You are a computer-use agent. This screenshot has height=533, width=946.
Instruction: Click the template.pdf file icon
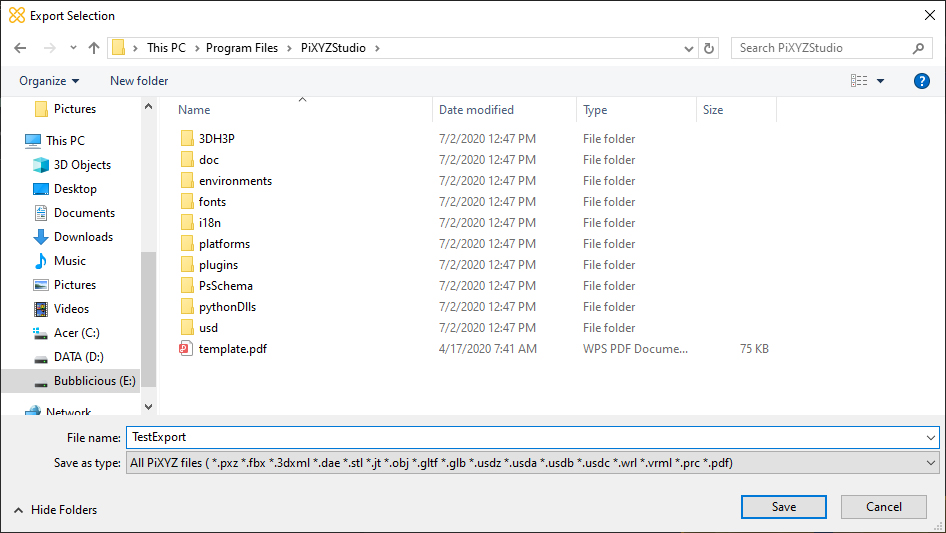click(185, 349)
